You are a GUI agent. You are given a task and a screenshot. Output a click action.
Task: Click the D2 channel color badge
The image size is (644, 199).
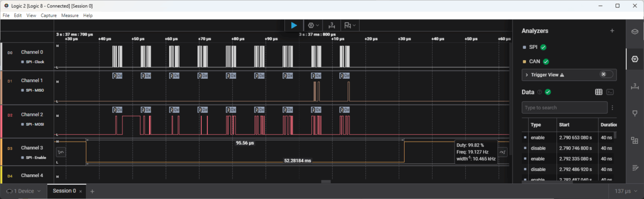click(x=10, y=115)
